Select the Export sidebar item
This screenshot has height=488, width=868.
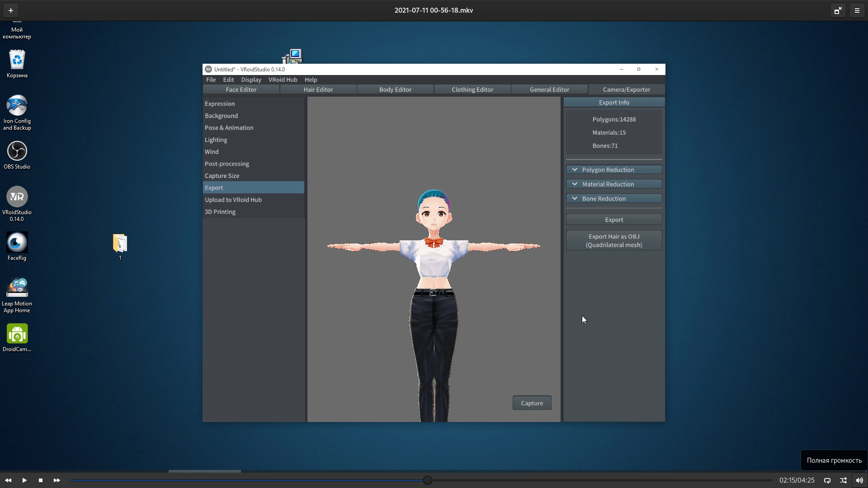pyautogui.click(x=254, y=188)
